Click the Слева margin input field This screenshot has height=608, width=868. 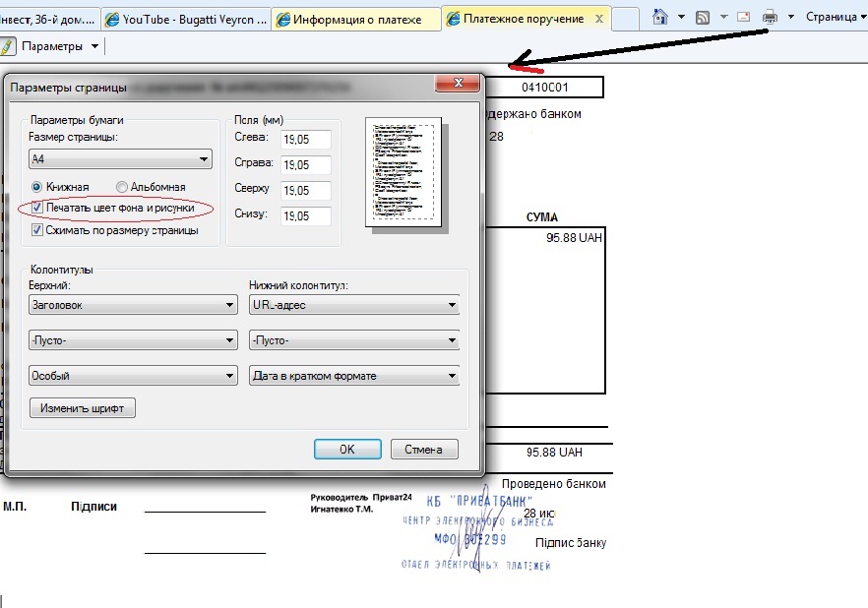pyautogui.click(x=304, y=141)
